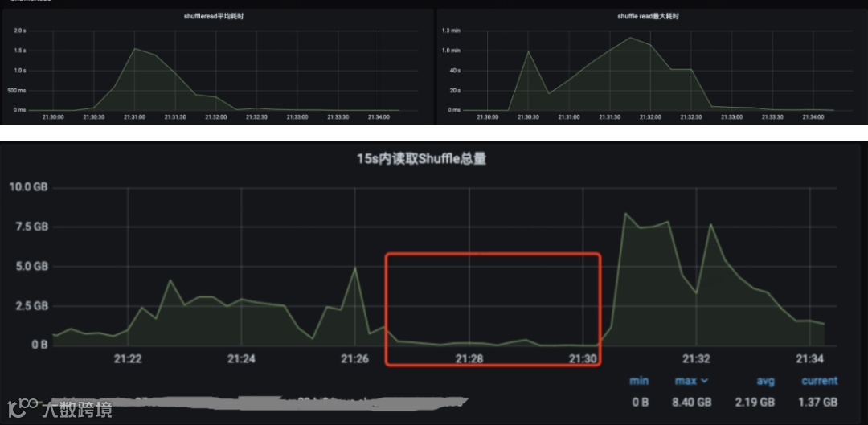Click the avg legend column header
868x425 pixels.
coord(766,381)
